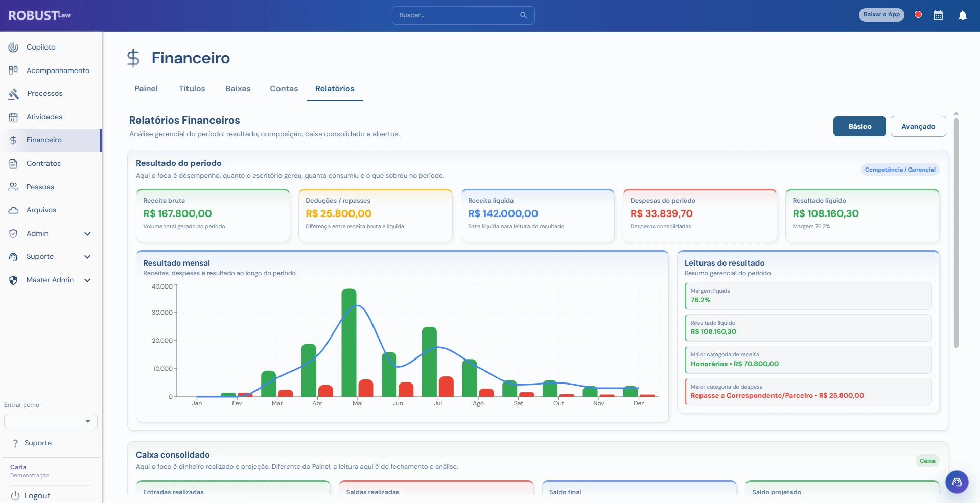
Task: Open the floating support chat bubble
Action: (957, 482)
